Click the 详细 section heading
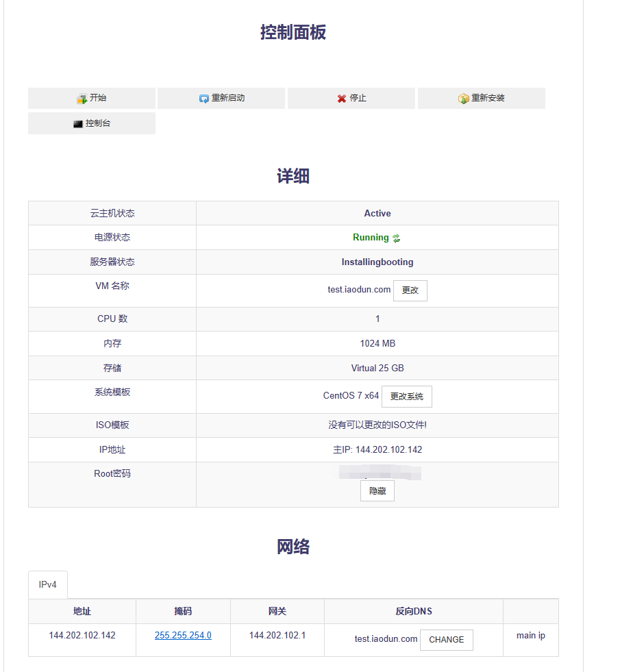The width and height of the screenshot is (620, 672). coord(293,176)
